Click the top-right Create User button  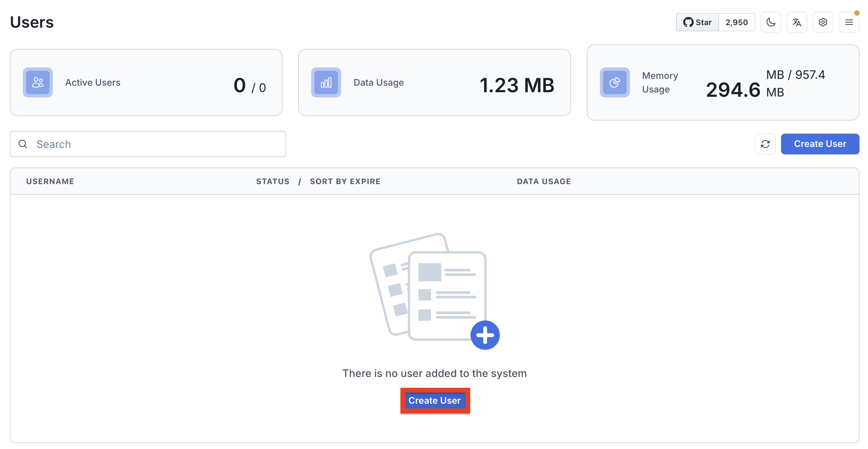pyautogui.click(x=820, y=144)
